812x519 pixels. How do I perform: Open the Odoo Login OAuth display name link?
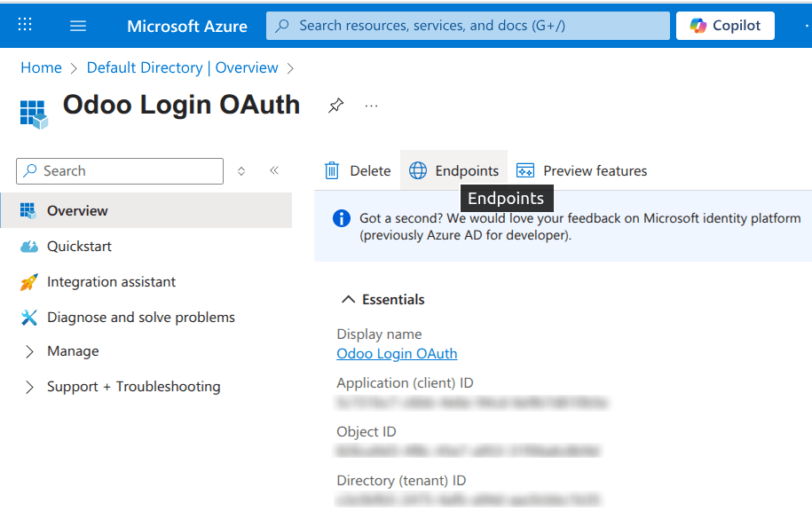point(397,353)
